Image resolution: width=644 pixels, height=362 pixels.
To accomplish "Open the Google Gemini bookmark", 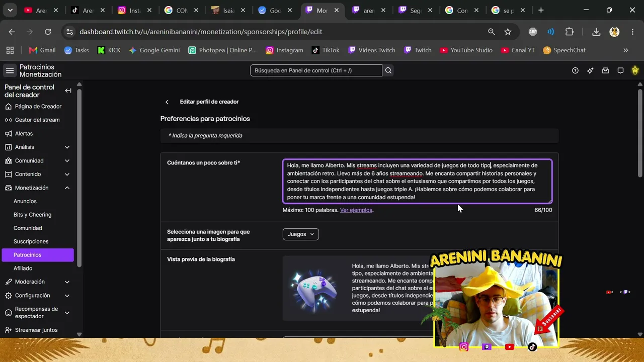I will 154,50.
